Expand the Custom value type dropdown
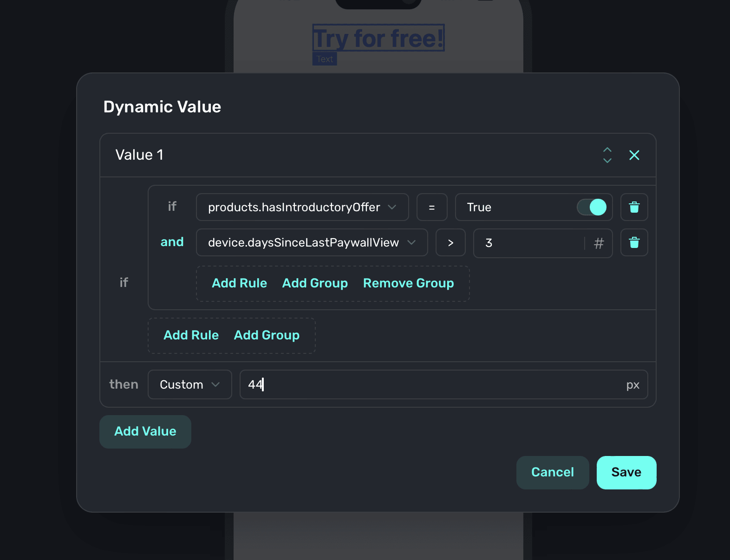The image size is (730, 560). click(x=189, y=384)
